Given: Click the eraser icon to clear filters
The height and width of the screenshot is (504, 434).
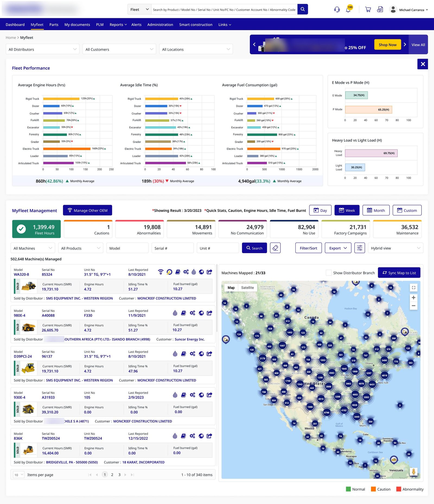Looking at the screenshot, I should click(275, 248).
